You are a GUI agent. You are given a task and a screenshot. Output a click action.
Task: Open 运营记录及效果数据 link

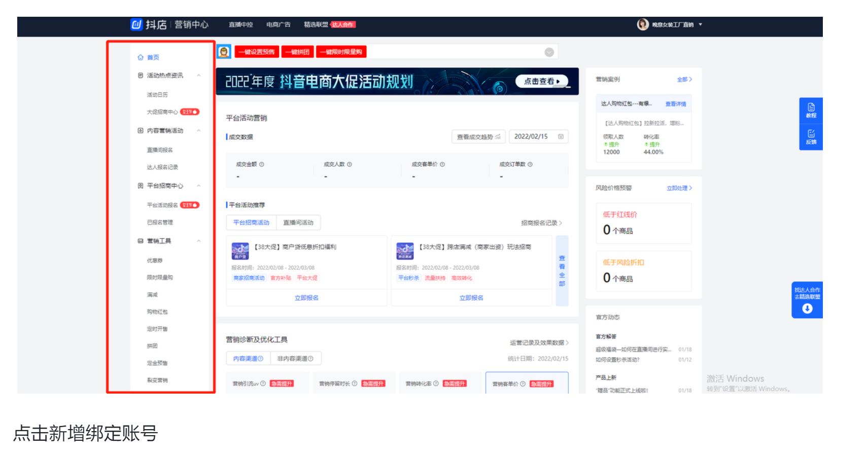coord(539,343)
